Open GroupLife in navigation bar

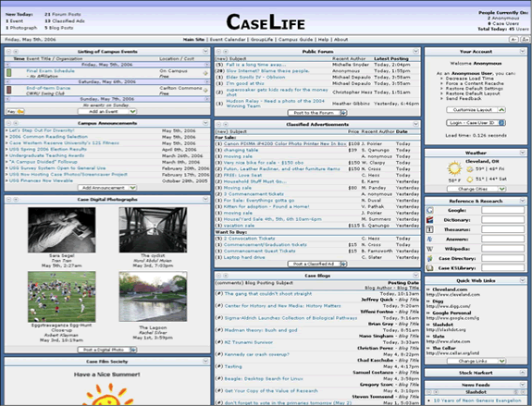262,40
